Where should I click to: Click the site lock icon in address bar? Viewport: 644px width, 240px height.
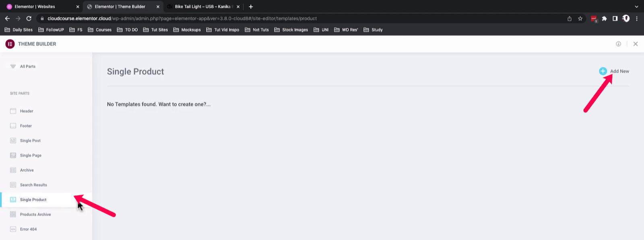pos(42,19)
